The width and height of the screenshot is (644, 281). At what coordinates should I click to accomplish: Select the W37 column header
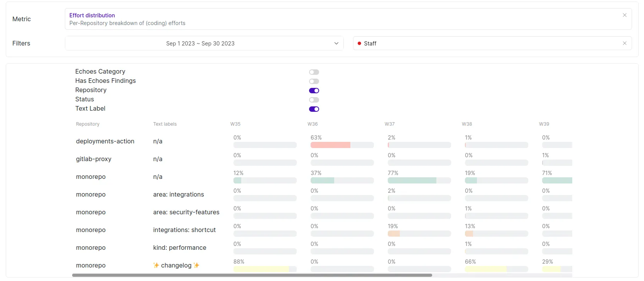click(390, 124)
